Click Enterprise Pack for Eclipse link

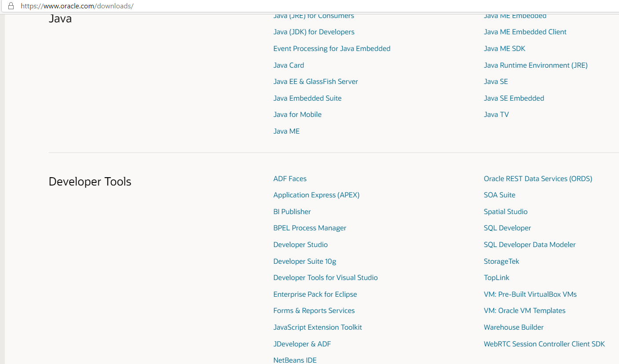click(315, 295)
